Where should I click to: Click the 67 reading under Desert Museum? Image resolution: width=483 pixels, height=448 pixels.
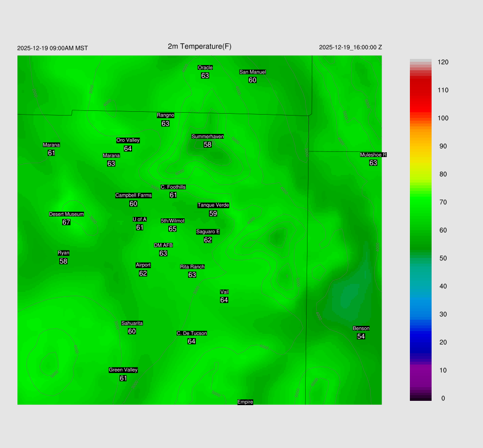pyautogui.click(x=66, y=222)
